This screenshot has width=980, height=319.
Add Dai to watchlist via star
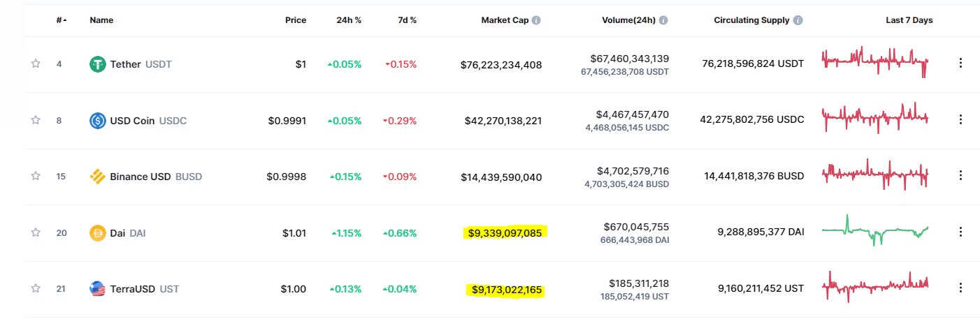(x=36, y=232)
